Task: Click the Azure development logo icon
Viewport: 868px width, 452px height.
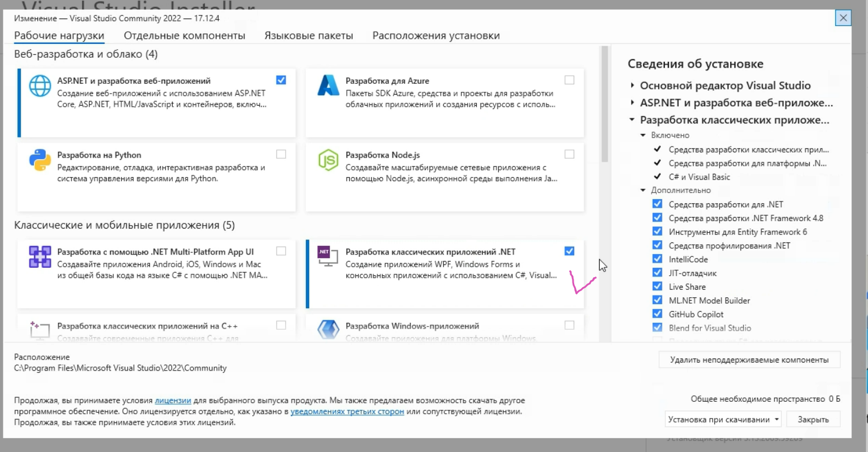Action: point(328,86)
